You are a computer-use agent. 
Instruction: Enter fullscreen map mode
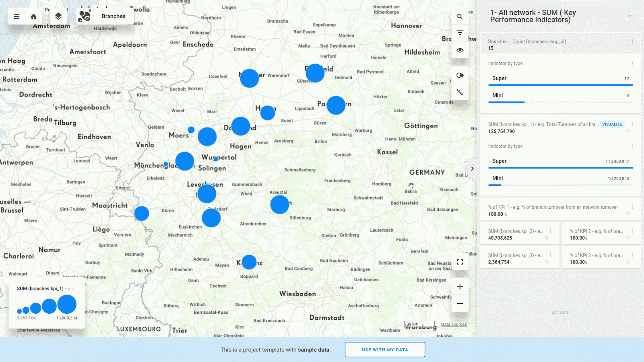pos(460,262)
